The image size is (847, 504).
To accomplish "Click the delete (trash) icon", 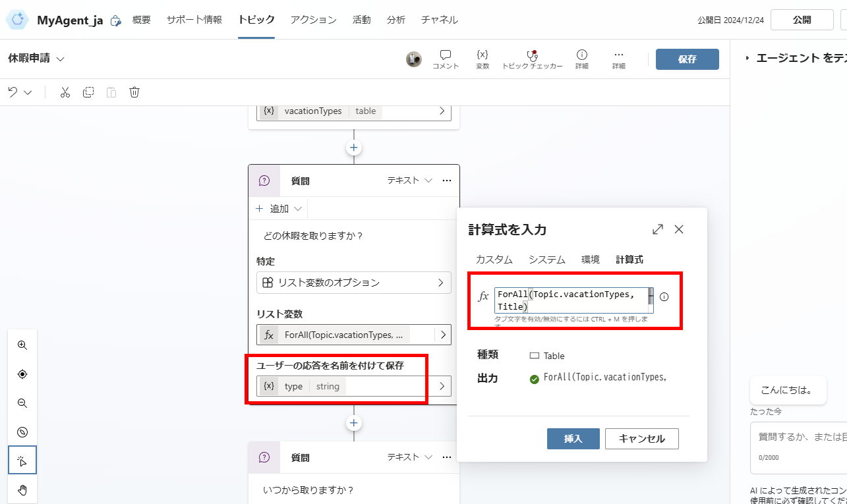I will (x=134, y=92).
